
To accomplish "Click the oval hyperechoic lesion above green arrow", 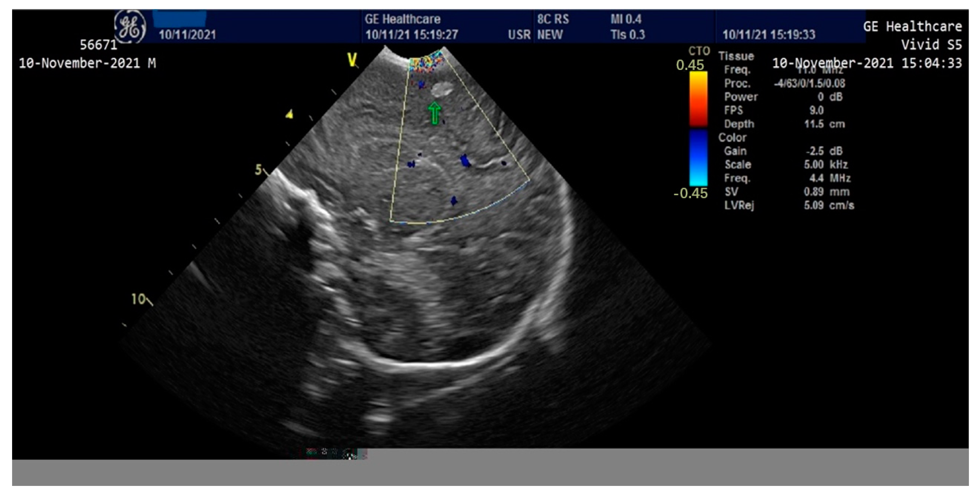I will click(442, 89).
